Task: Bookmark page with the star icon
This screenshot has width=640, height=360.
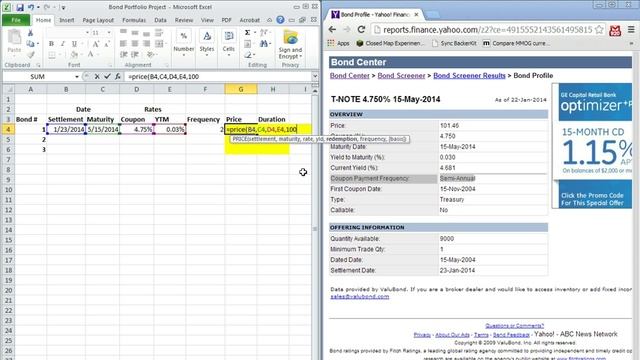Action: tap(599, 29)
